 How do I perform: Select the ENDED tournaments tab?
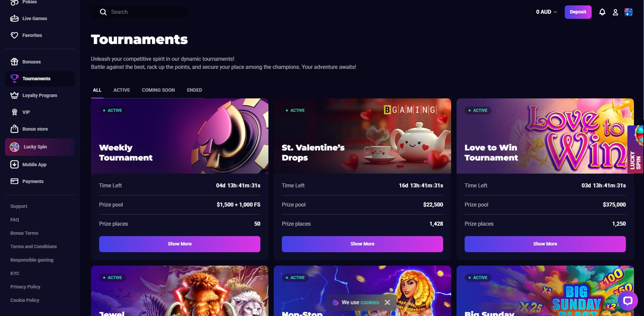[195, 90]
